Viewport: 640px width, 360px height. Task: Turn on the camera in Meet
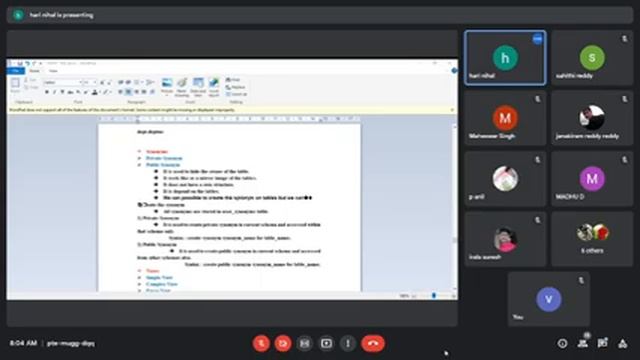(x=283, y=343)
